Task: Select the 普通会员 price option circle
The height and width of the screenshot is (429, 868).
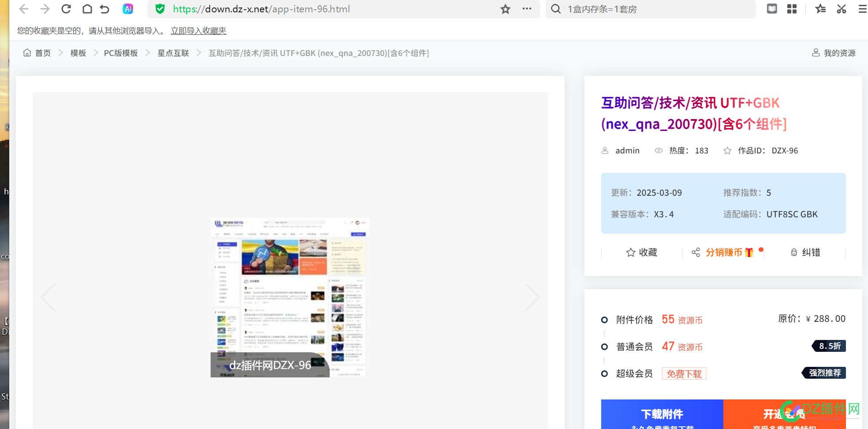Action: 605,347
